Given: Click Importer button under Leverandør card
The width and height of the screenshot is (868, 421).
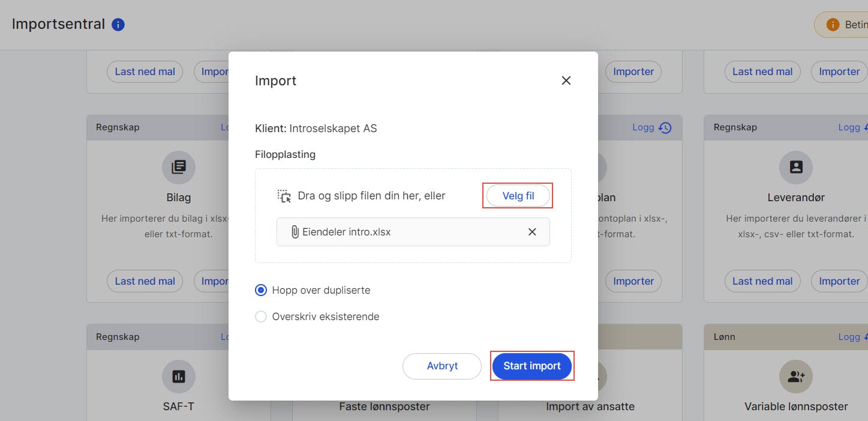Looking at the screenshot, I should pos(839,281).
